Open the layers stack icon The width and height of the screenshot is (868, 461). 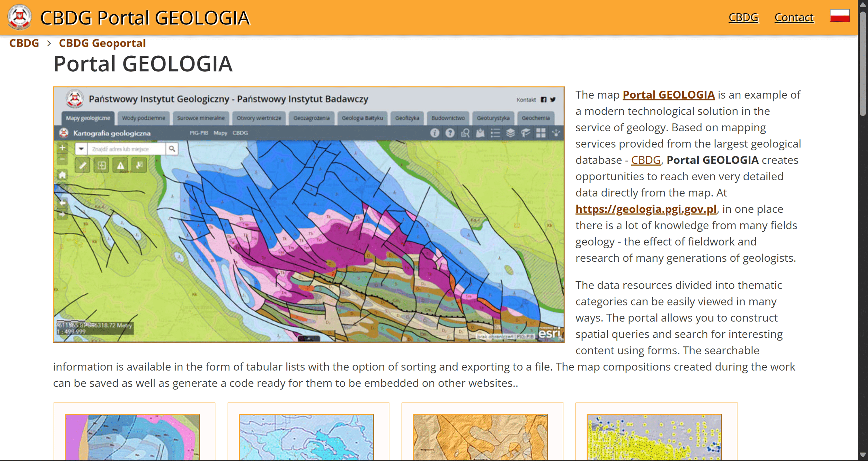point(510,133)
